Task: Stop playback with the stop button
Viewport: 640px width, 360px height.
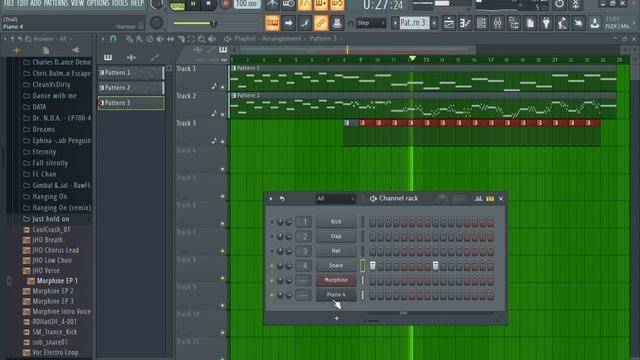Action: coord(208,4)
